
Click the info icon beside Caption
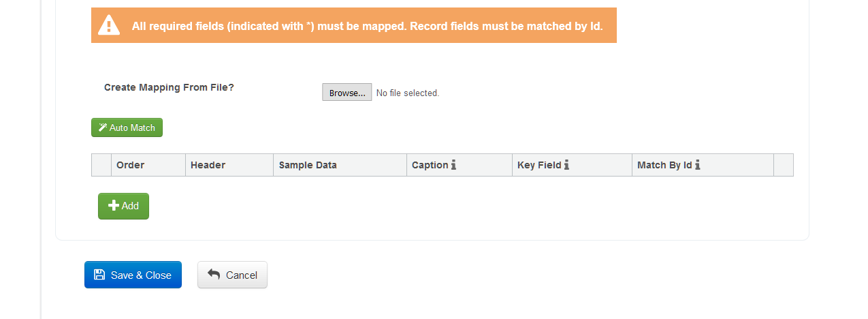coord(453,165)
